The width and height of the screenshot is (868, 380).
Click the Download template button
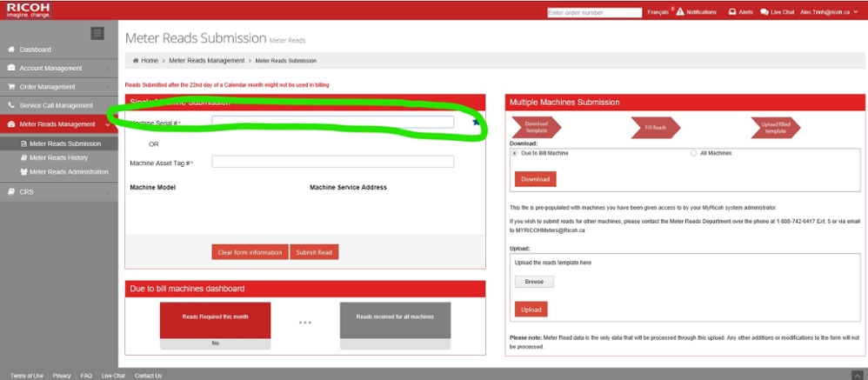coord(535,179)
